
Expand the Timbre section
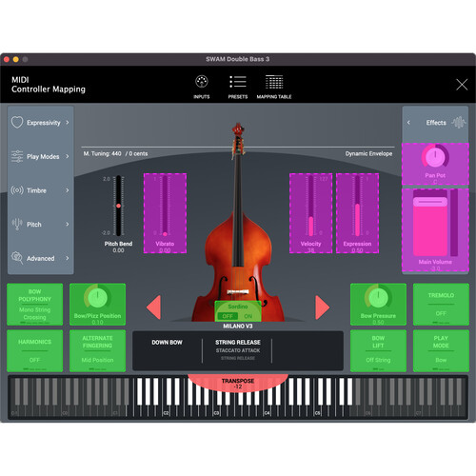(40, 190)
